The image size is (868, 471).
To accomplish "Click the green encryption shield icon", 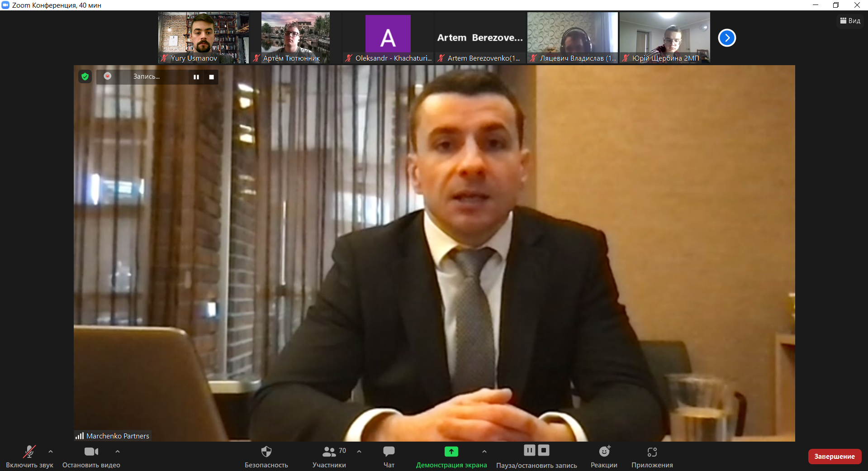I will point(85,76).
